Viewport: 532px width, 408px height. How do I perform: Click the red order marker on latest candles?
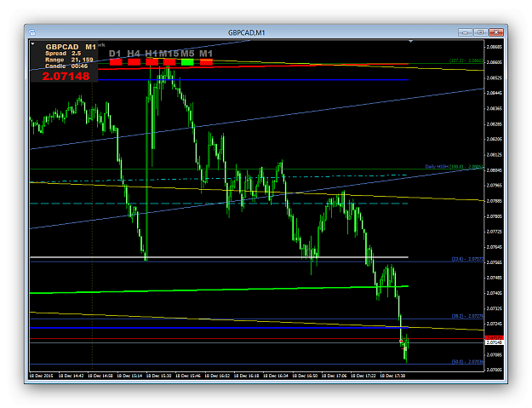pyautogui.click(x=402, y=341)
